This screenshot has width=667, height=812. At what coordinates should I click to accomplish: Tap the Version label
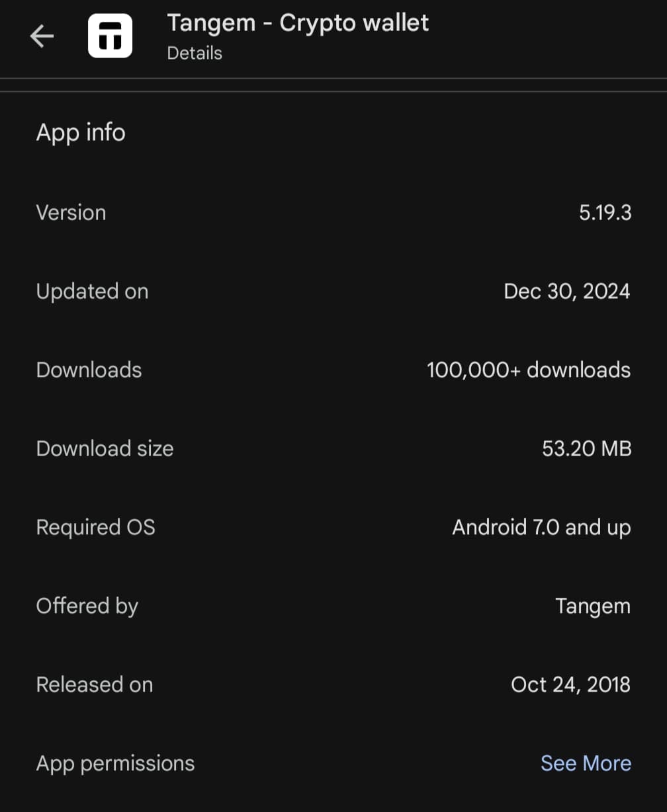pos(71,213)
